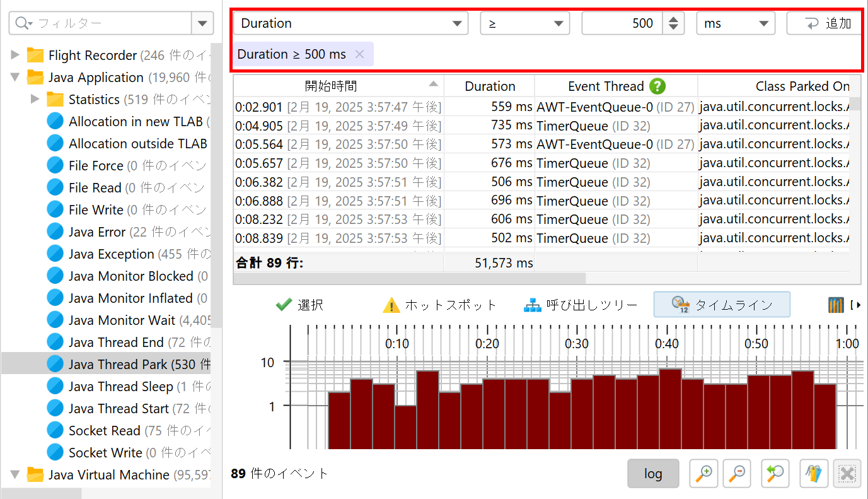Switch to the タイムライン tab
This screenshot has width=868, height=499.
[722, 305]
